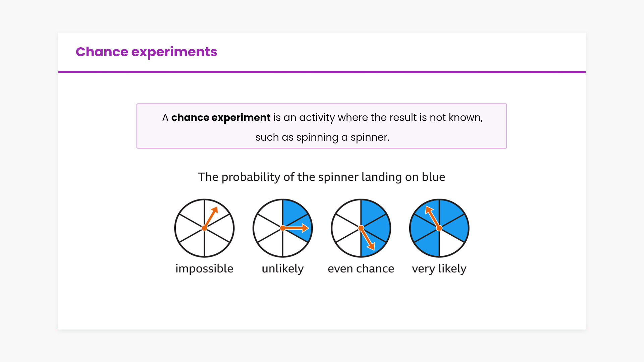Select the 'impossible' label text

point(204,269)
